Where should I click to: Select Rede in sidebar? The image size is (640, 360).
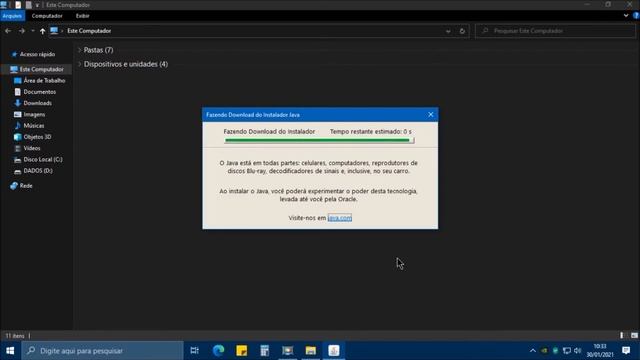click(x=26, y=186)
